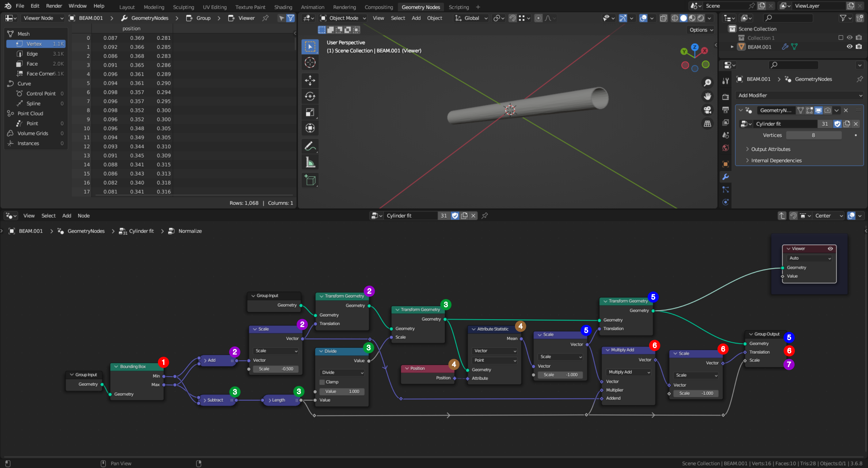
Task: Select the Instances spreadsheet entry
Action: click(x=36, y=143)
